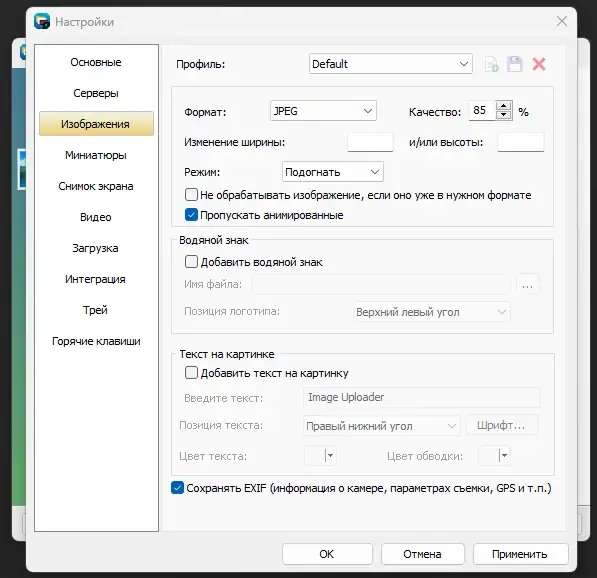This screenshot has width=597, height=578.
Task: Click the Отмена button
Action: pos(423,554)
